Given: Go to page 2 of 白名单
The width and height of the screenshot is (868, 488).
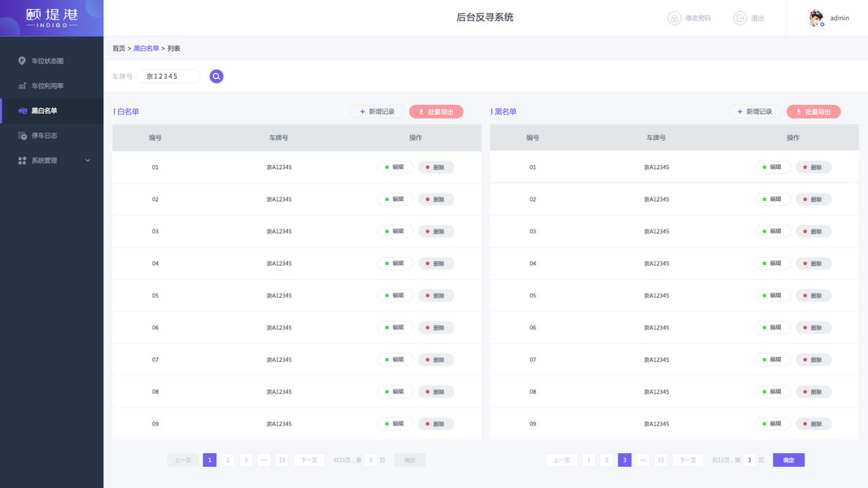Looking at the screenshot, I should click(228, 460).
